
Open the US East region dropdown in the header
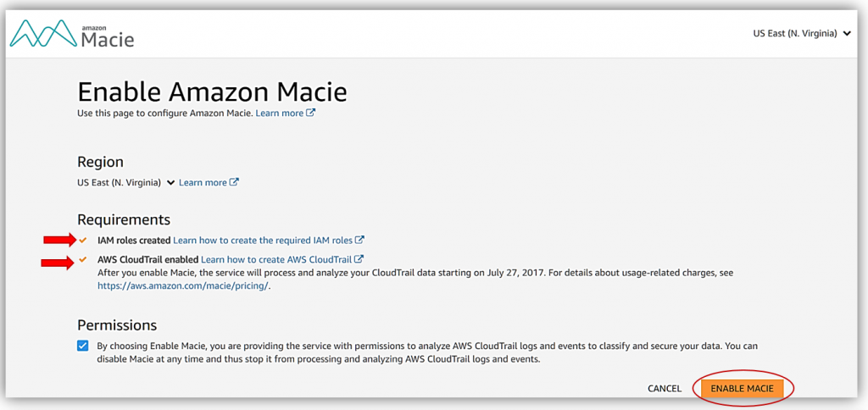tap(802, 33)
